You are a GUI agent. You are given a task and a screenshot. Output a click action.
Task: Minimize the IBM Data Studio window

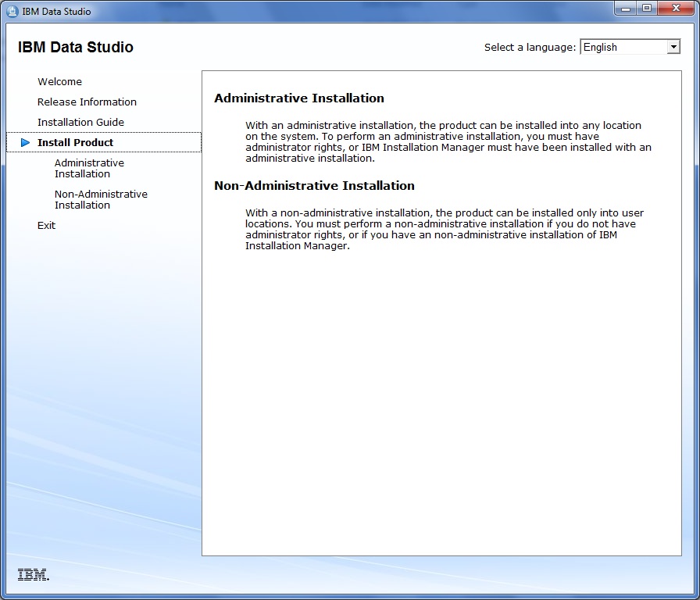[626, 9]
